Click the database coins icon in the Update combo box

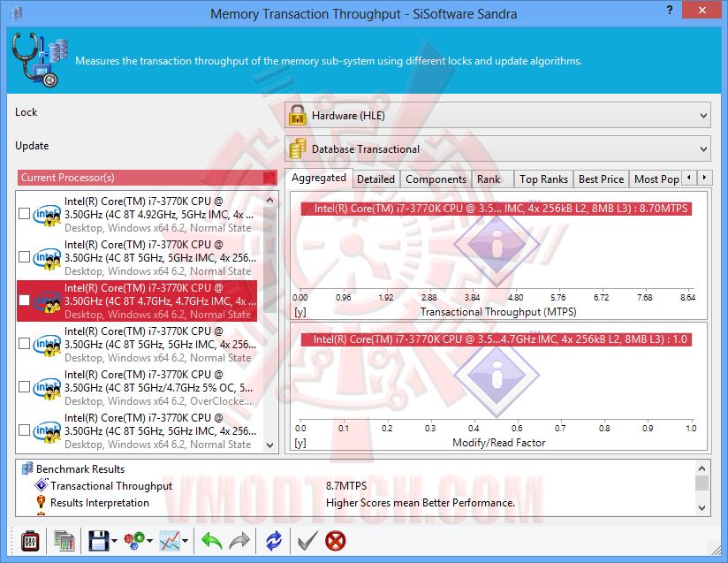(297, 148)
